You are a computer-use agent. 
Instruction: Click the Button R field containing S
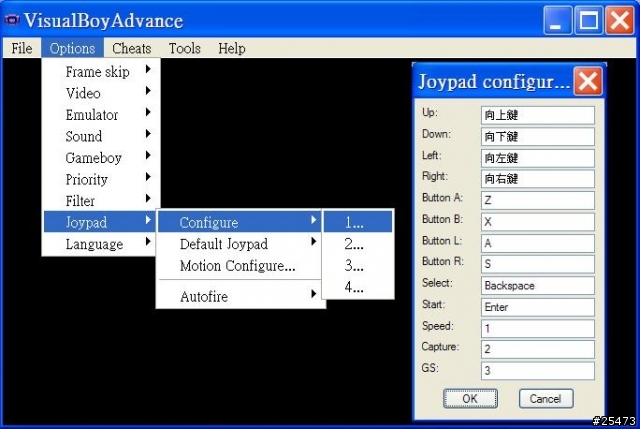click(538, 264)
